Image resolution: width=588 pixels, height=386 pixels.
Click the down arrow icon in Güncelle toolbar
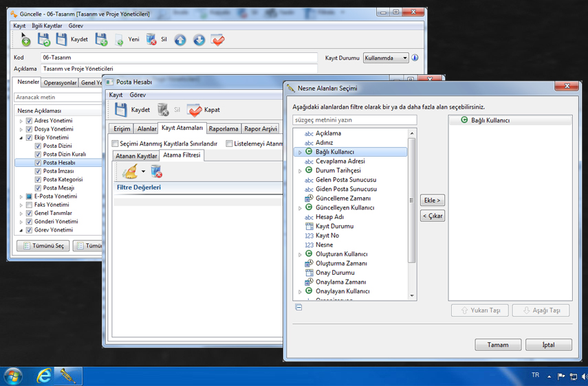click(x=199, y=40)
